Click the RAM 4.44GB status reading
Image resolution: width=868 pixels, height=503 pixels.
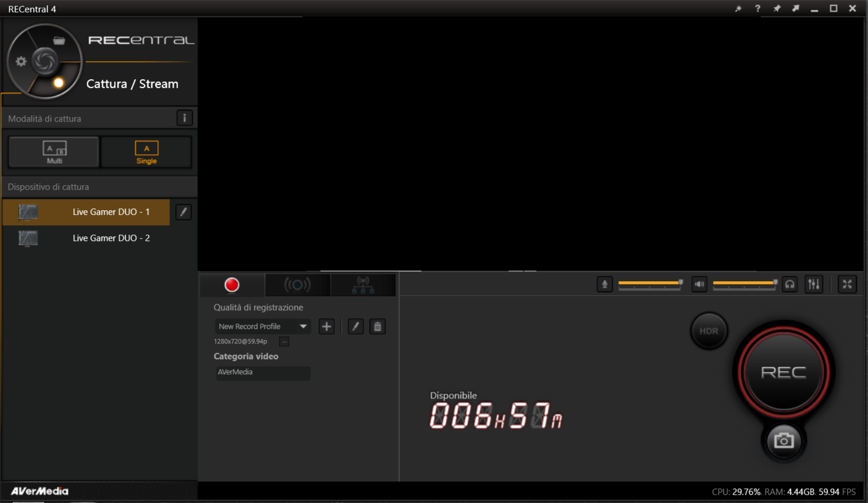[x=790, y=492]
